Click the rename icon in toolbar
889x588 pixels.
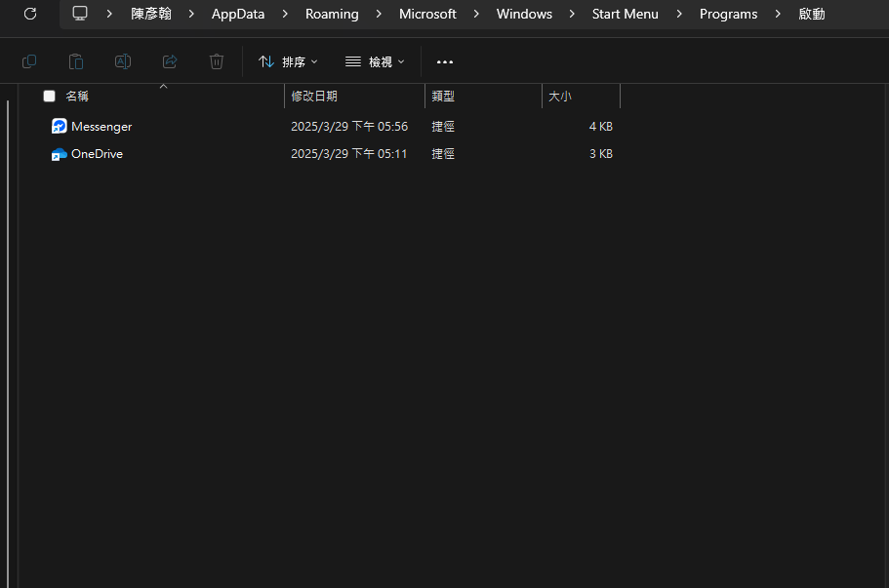[122, 61]
